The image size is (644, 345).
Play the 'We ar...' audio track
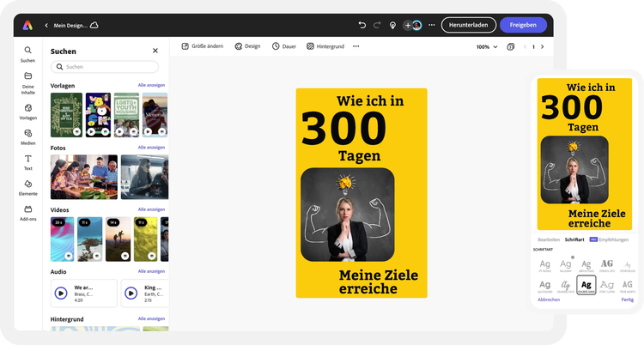(x=61, y=293)
